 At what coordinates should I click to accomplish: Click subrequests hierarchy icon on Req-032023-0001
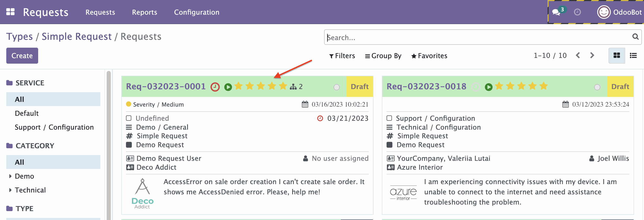click(x=293, y=87)
